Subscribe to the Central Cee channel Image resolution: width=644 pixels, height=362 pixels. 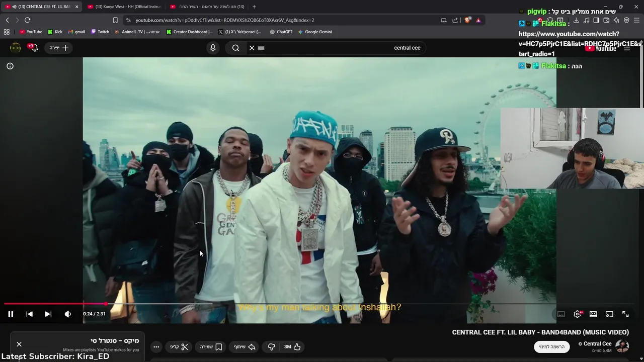pos(552,346)
